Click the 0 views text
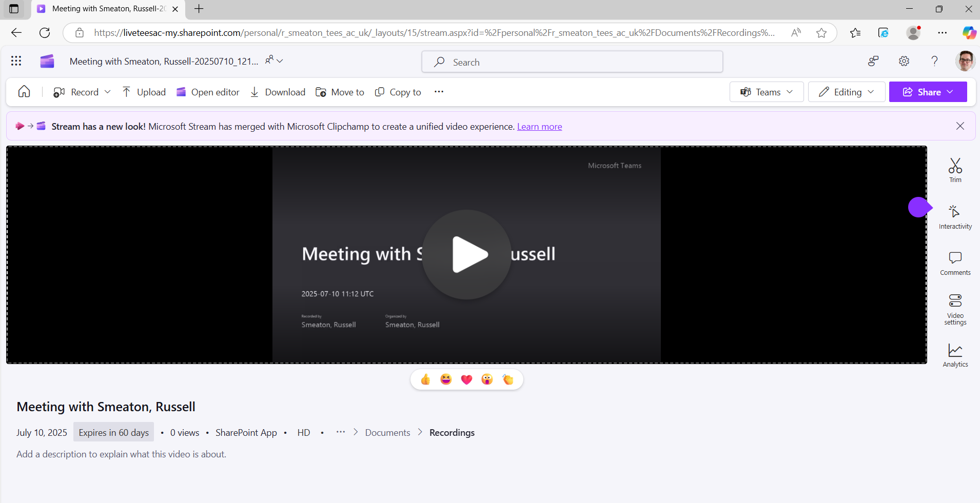This screenshot has height=503, width=980. 185,433
